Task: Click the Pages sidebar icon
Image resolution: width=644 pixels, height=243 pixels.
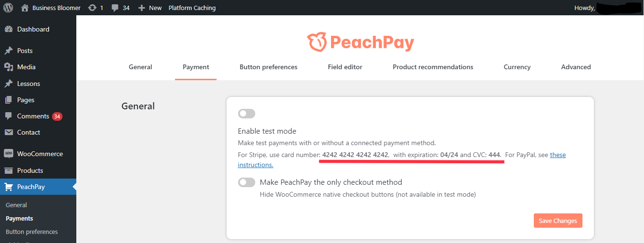Action: (9, 100)
